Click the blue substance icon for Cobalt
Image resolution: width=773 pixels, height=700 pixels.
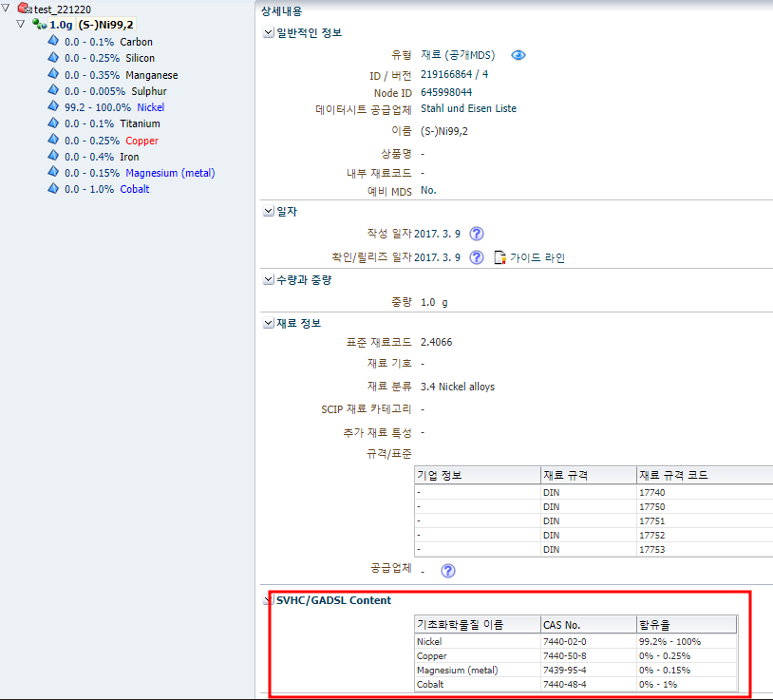click(x=53, y=188)
